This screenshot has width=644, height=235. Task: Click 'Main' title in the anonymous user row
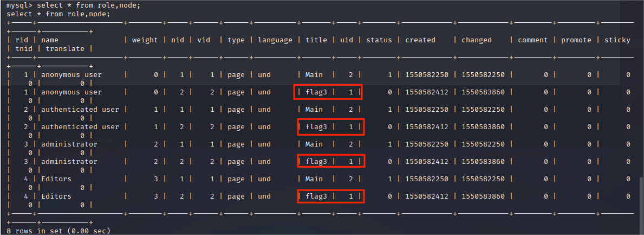(x=314, y=75)
